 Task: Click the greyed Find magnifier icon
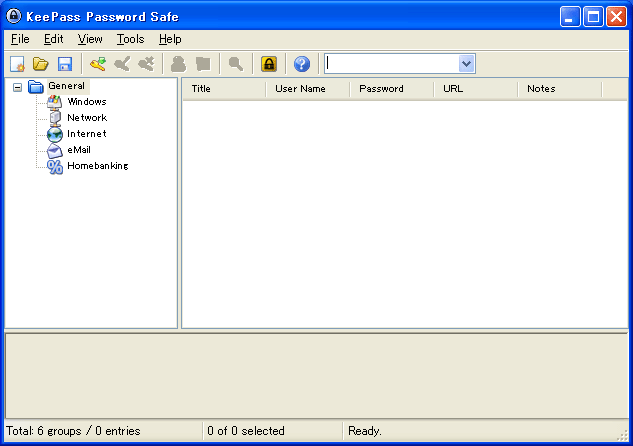[236, 64]
